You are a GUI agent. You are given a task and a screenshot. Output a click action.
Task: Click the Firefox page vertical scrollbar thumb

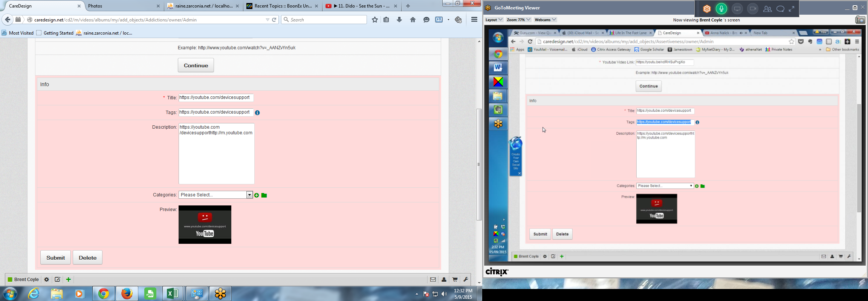click(x=479, y=164)
